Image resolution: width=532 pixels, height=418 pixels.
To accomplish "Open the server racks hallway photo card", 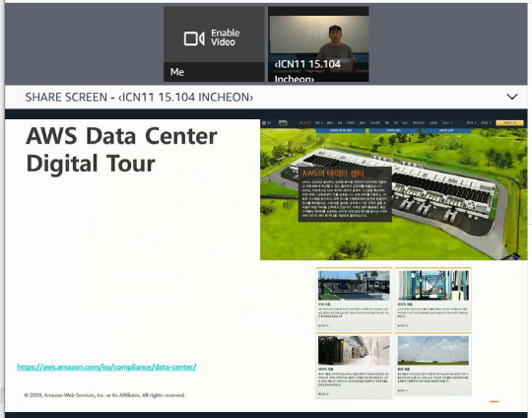I will [x=354, y=366].
